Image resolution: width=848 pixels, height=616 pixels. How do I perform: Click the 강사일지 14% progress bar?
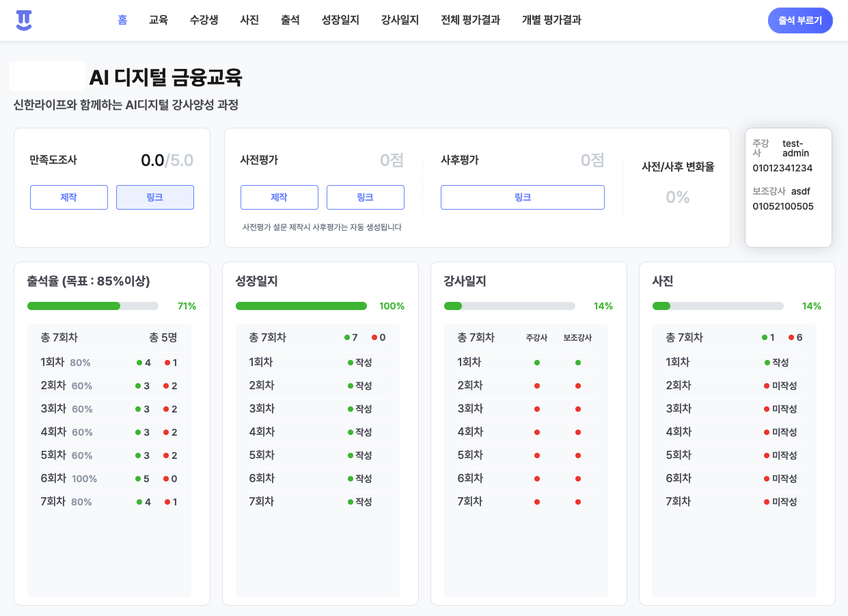(510, 306)
